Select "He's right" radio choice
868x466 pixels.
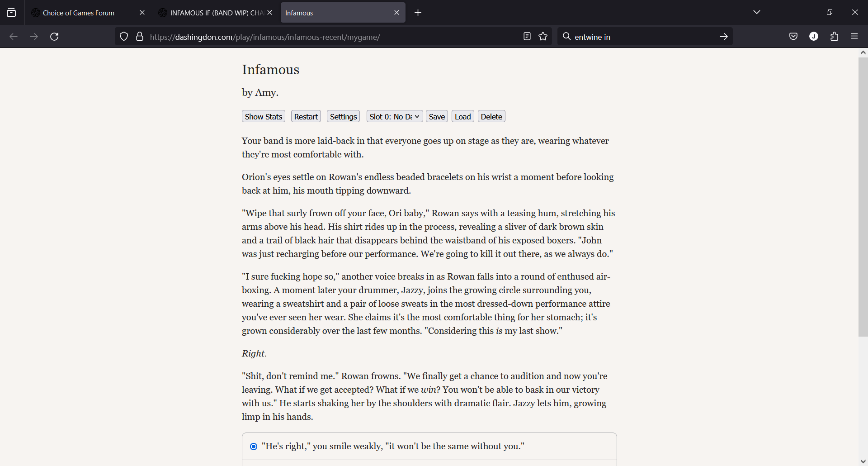[x=254, y=447]
